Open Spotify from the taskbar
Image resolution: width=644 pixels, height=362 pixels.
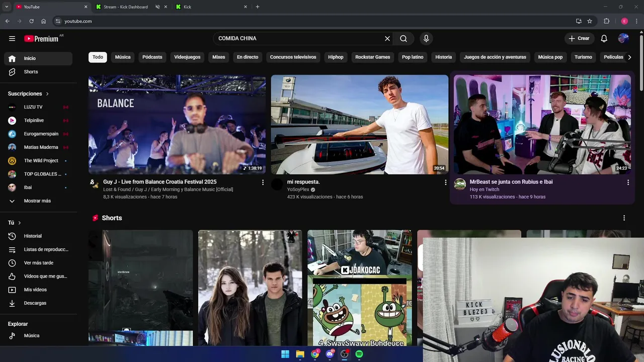(359, 354)
